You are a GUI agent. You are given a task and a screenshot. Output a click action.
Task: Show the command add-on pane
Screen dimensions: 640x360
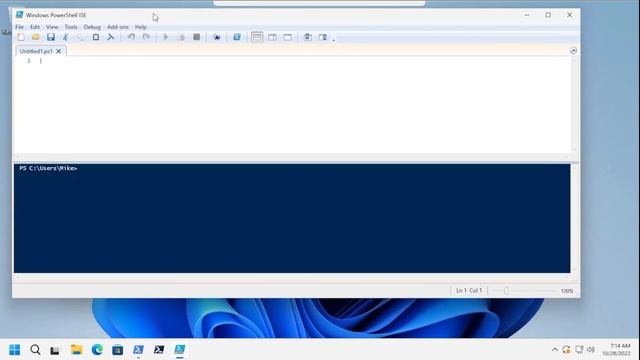pyautogui.click(x=323, y=37)
